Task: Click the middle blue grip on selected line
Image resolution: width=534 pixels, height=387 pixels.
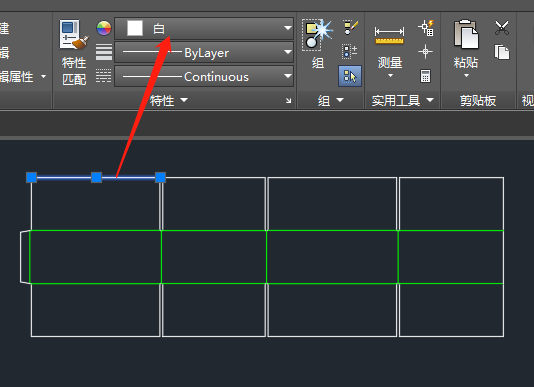Action: pos(96,177)
